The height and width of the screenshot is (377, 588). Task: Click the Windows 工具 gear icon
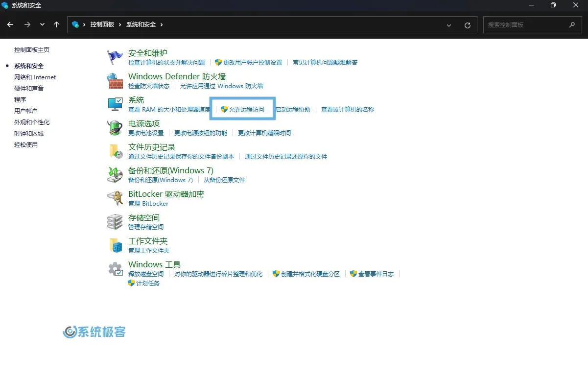coord(115,268)
